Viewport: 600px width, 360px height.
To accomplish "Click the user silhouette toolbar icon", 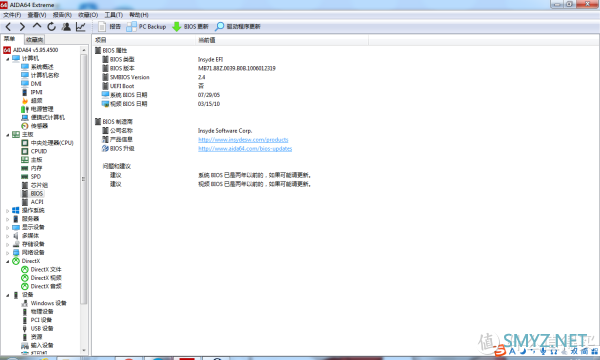I will point(66,26).
